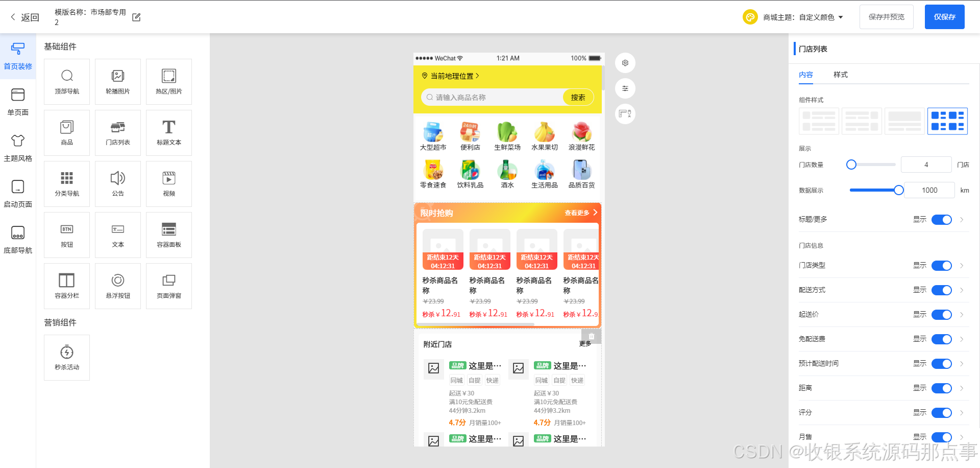This screenshot has width=980, height=468.
Task: Add the 按钮 button component
Action: point(67,235)
